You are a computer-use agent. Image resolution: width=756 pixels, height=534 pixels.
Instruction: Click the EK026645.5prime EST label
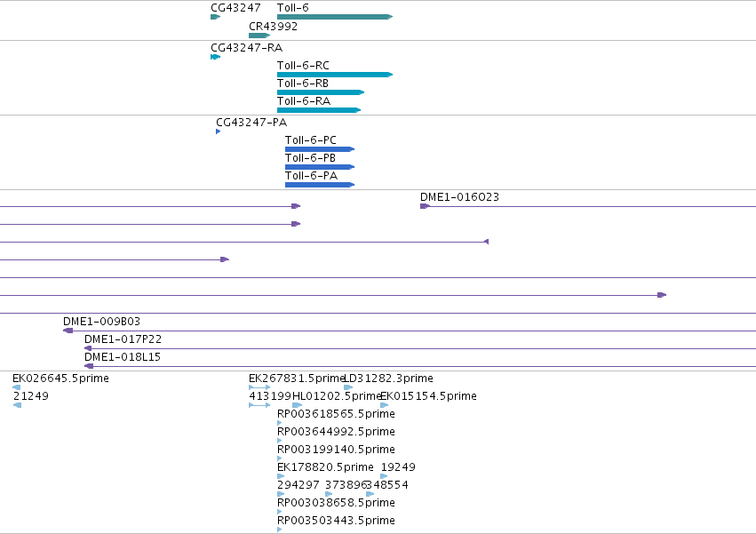click(x=60, y=379)
